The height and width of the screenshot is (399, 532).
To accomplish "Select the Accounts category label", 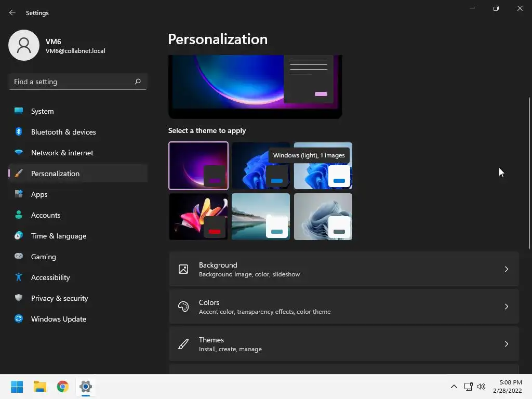I will click(46, 215).
